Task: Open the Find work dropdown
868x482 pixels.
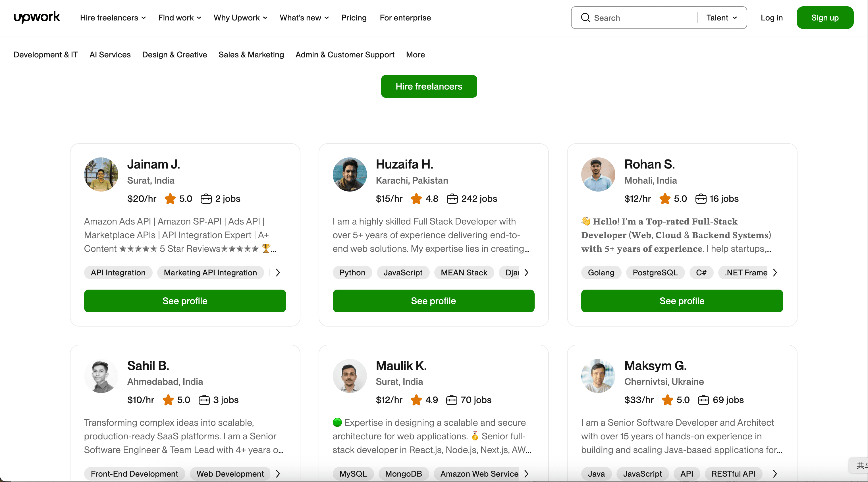Action: (179, 18)
